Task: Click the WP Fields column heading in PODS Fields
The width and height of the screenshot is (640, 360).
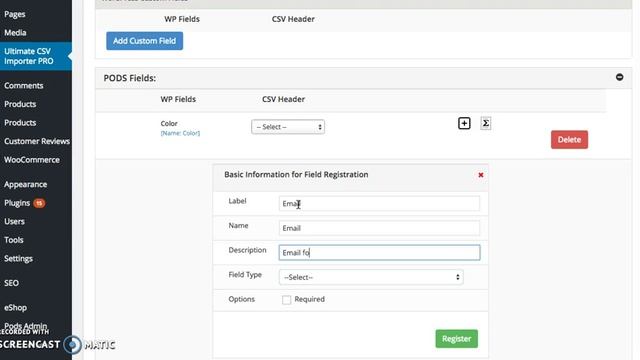Action: (178, 99)
